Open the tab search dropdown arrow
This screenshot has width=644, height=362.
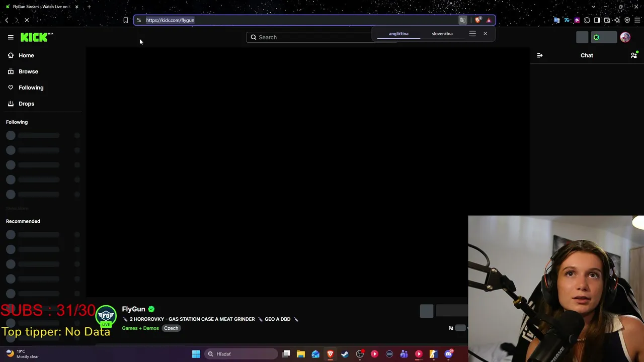click(594, 7)
